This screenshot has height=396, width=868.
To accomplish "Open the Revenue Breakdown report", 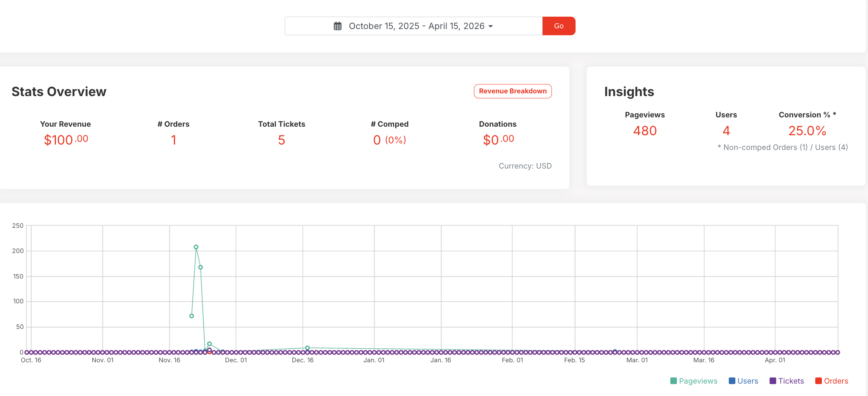I will click(x=512, y=91).
